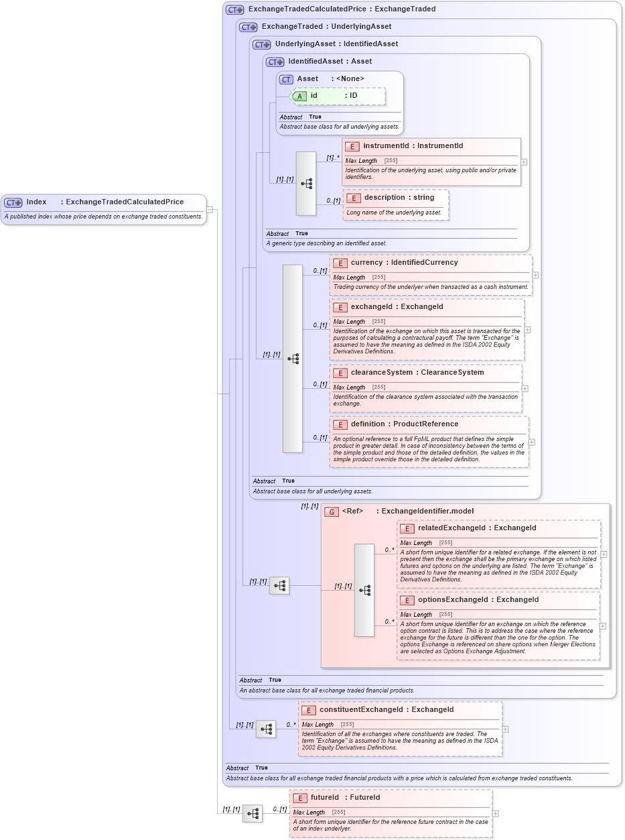Select the sequence compositor before constituentExchangeId
Viewport: 625px width, 840px height.
tap(266, 729)
